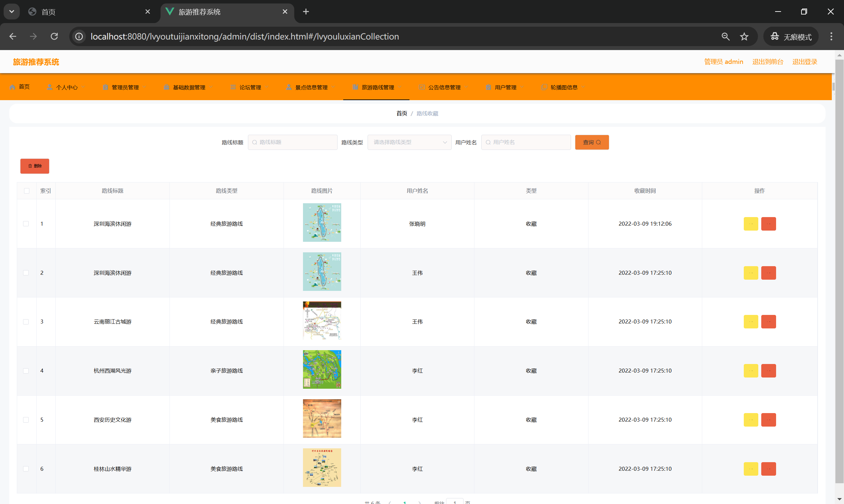Expand the 个人中心 menu
844x504 pixels.
tap(66, 87)
